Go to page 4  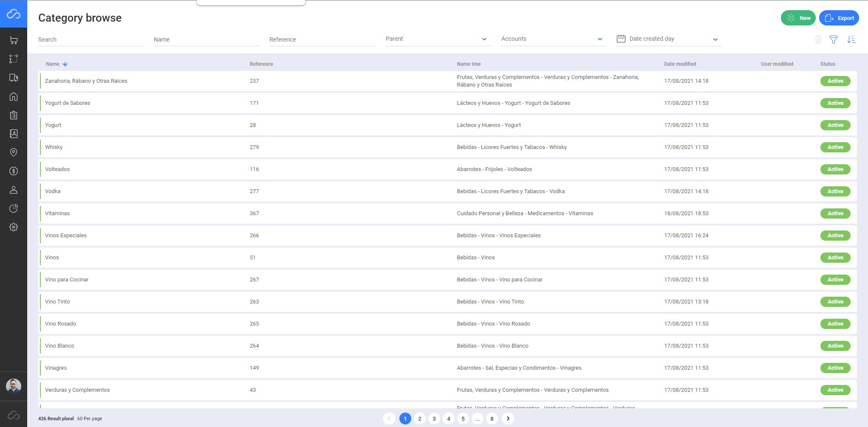point(449,419)
